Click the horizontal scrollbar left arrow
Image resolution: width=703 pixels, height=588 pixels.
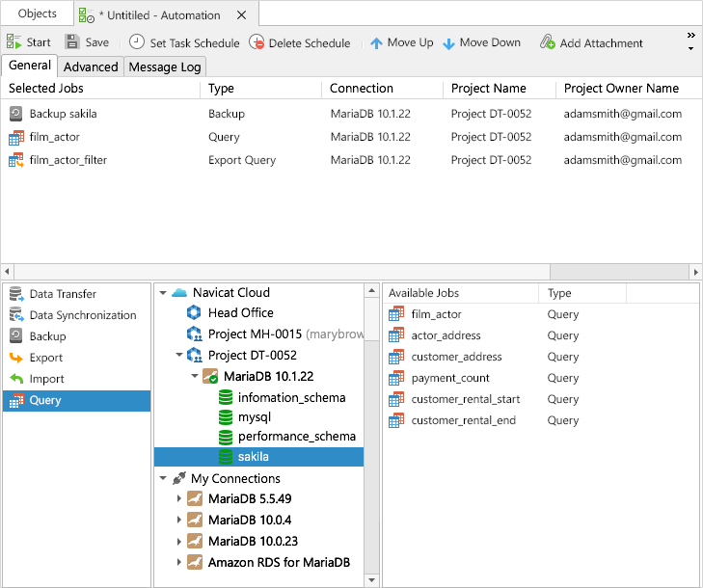click(7, 272)
